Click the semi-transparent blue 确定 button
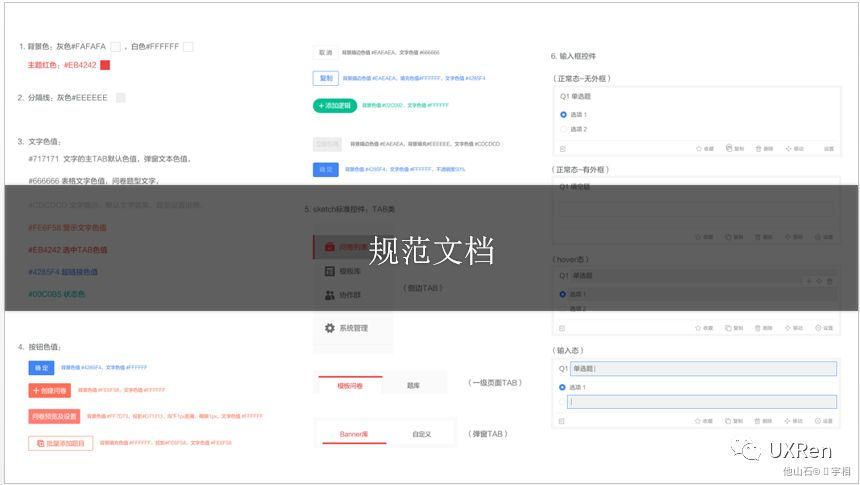The width and height of the screenshot is (860, 485). click(x=326, y=170)
